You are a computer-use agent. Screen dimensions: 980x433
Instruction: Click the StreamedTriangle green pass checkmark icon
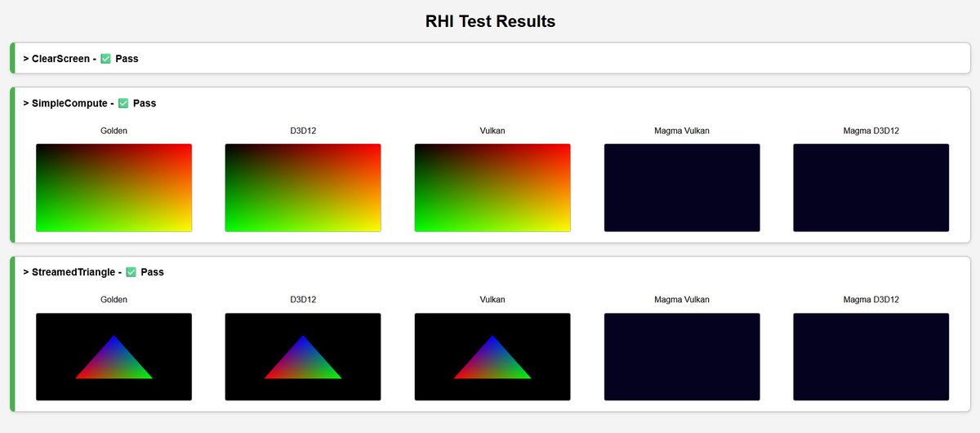coord(131,272)
